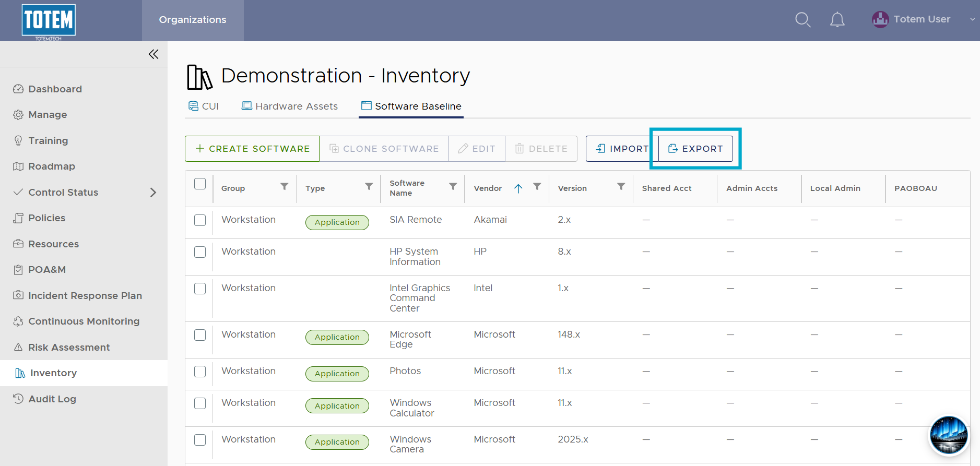
Task: Collapse the sidebar with double-chevron icon
Action: (154, 54)
